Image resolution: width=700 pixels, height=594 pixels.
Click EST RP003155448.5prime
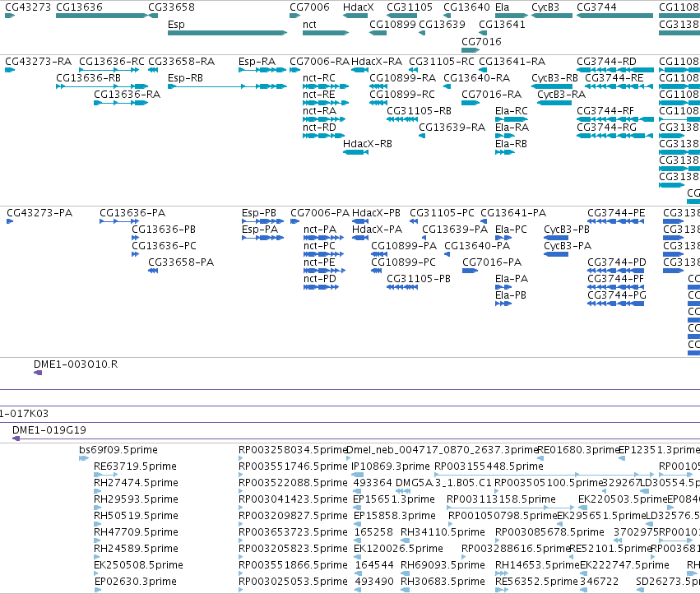(x=545, y=475)
